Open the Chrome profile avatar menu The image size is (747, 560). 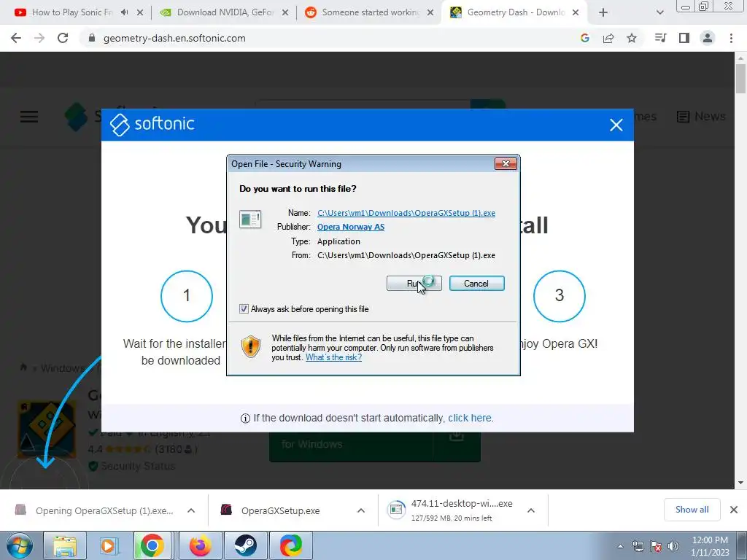pos(708,38)
